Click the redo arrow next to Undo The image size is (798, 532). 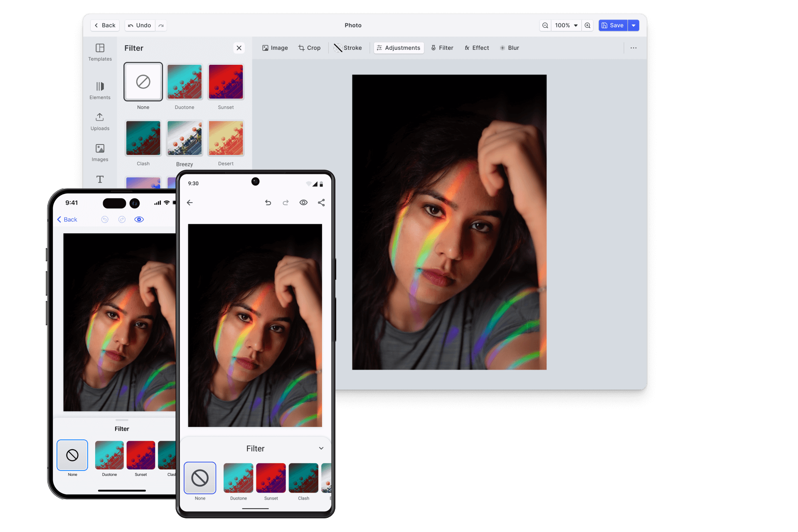click(161, 25)
